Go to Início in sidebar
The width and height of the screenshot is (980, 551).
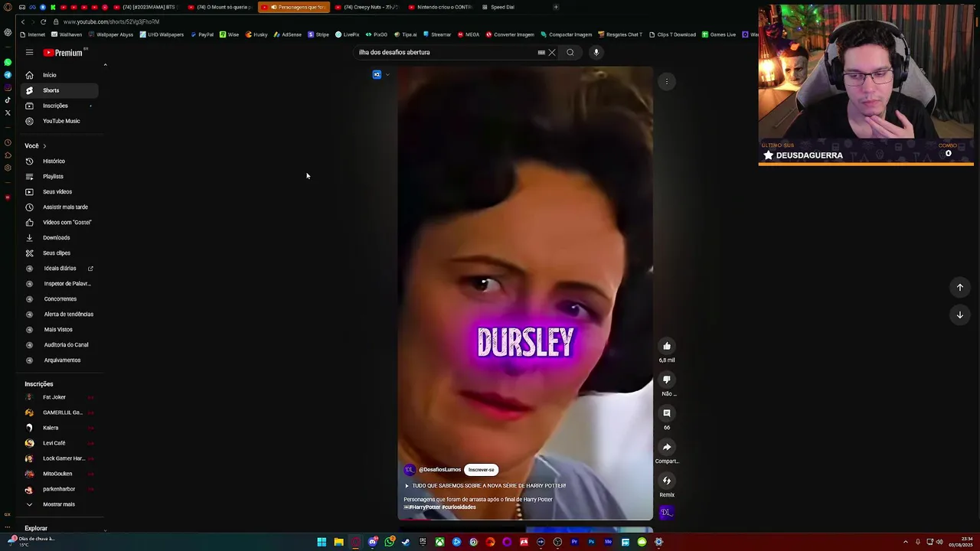(x=60, y=75)
